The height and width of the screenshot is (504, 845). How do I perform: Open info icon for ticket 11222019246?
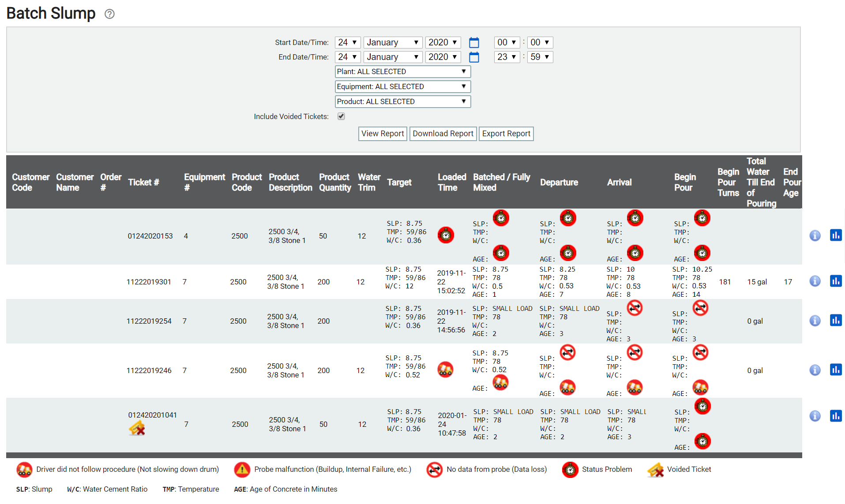815,370
